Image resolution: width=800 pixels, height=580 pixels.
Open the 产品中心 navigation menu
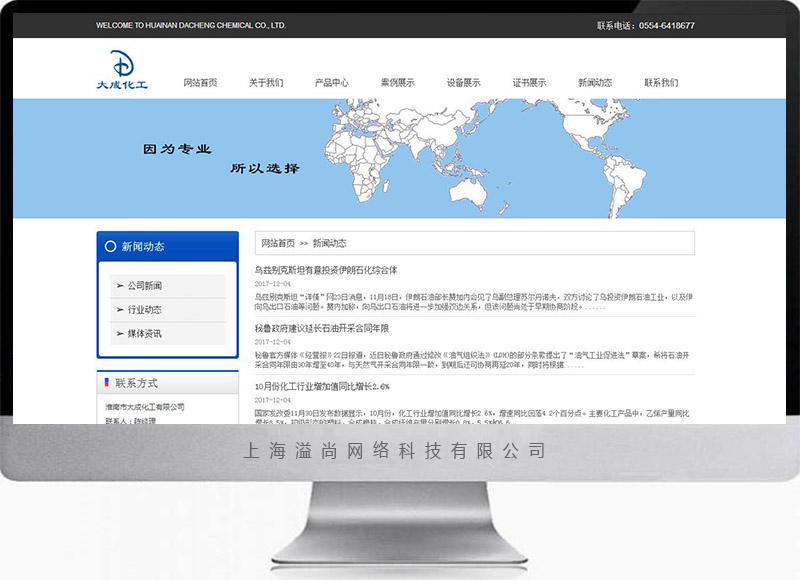332,83
